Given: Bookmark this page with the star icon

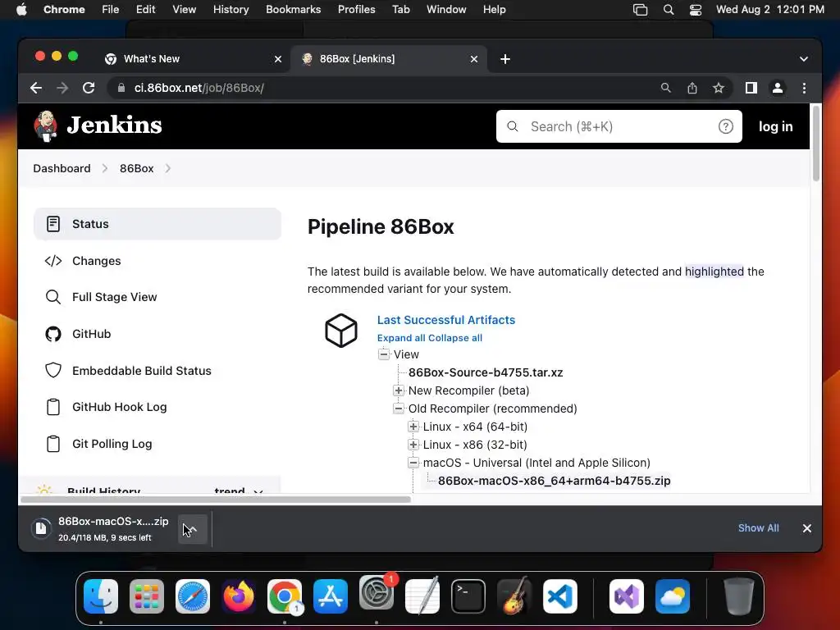Looking at the screenshot, I should point(719,88).
